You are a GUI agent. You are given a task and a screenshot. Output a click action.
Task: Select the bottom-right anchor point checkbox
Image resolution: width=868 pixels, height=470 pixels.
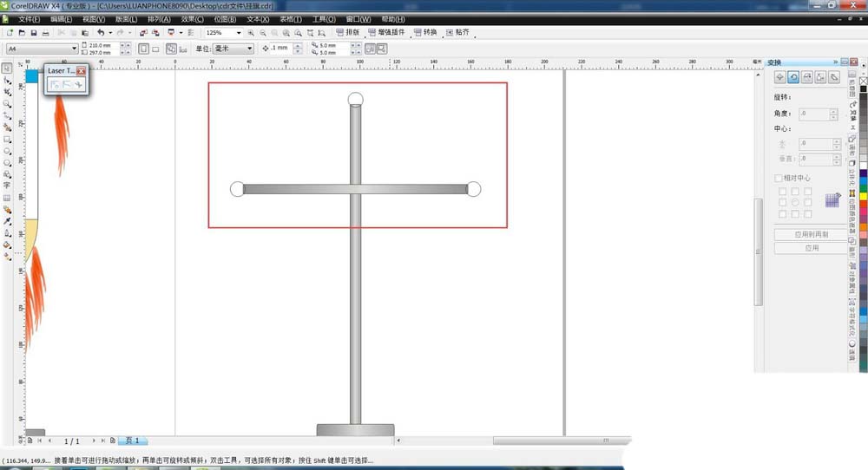click(807, 214)
